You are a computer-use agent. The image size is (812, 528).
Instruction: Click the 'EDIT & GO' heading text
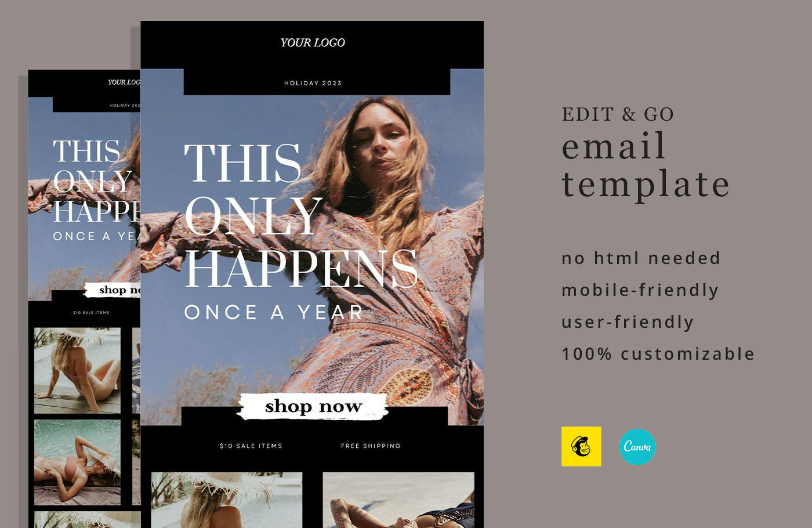pyautogui.click(x=618, y=114)
